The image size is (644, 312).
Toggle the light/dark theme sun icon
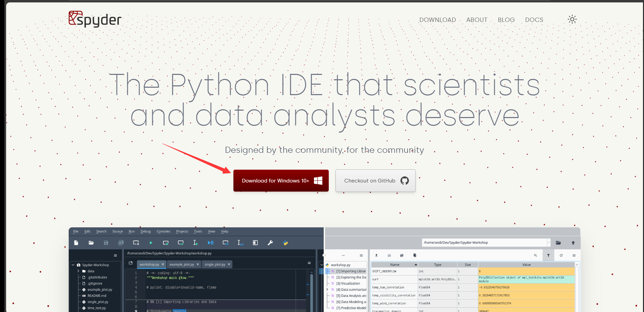(572, 19)
